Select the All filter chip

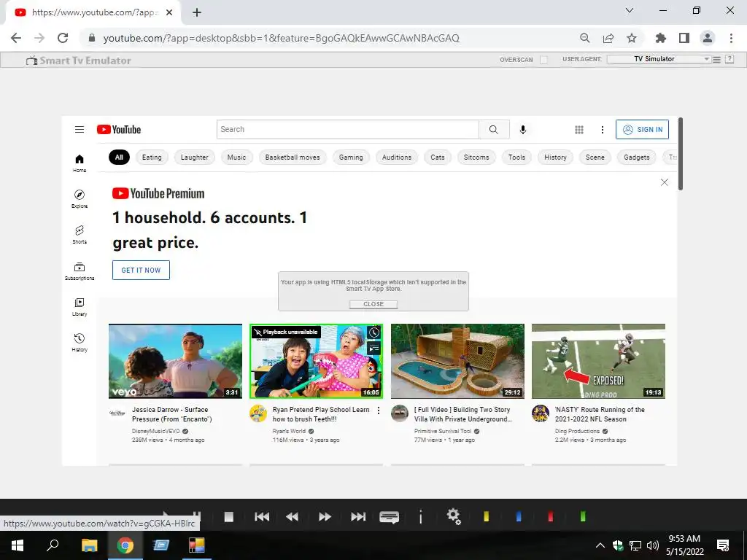pyautogui.click(x=119, y=157)
